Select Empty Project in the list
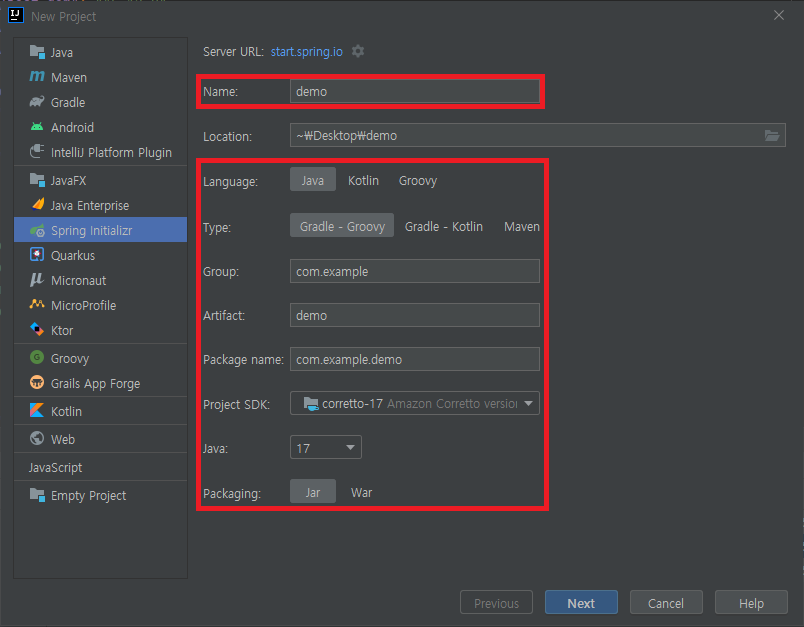Image resolution: width=804 pixels, height=627 pixels. click(100, 495)
